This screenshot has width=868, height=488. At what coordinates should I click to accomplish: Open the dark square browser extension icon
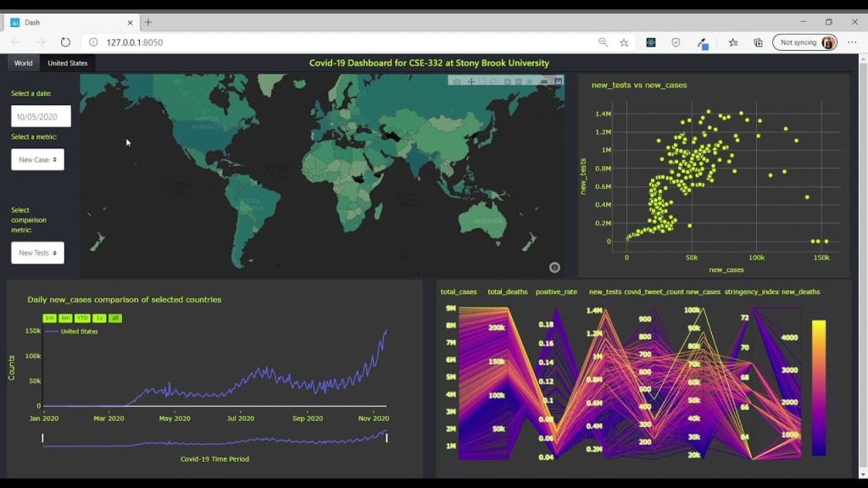point(651,42)
